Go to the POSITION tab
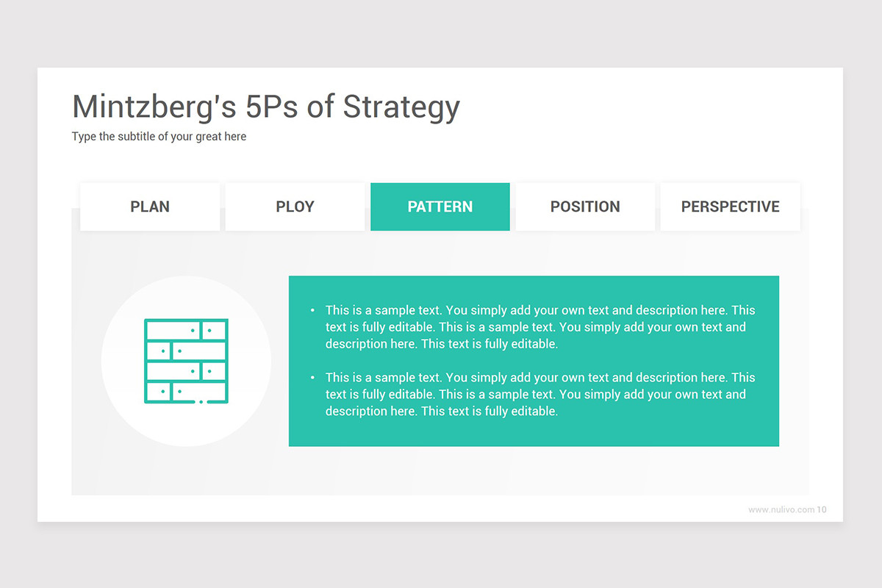 (585, 207)
